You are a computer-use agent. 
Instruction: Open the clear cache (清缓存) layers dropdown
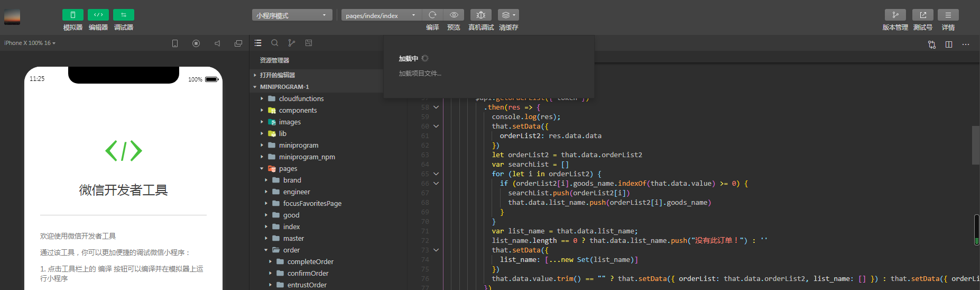509,15
